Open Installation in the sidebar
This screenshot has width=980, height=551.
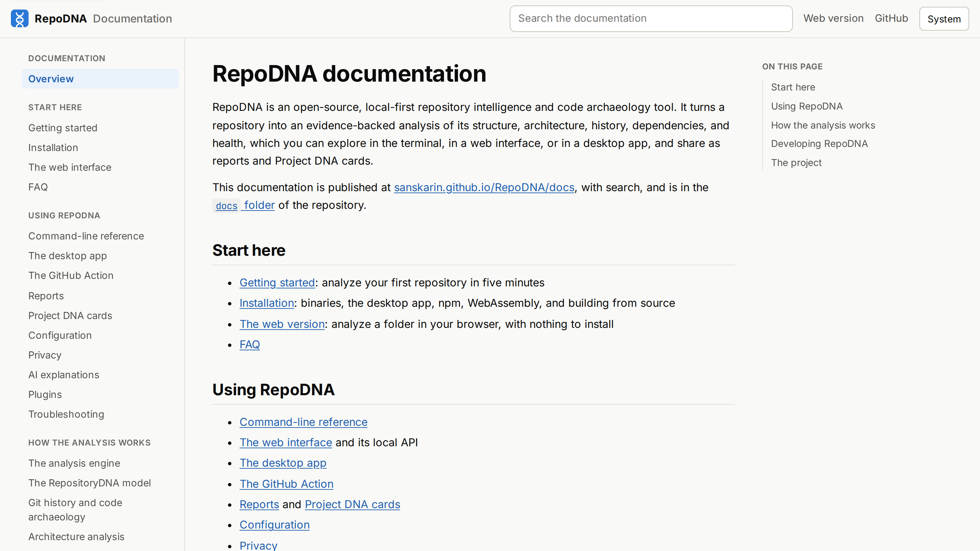click(x=53, y=148)
